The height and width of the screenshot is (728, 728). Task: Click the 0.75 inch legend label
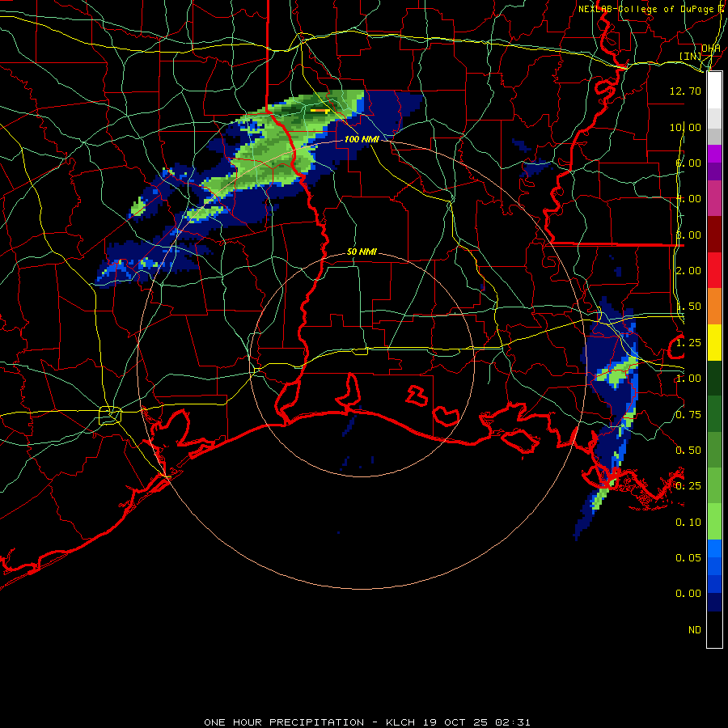point(688,415)
